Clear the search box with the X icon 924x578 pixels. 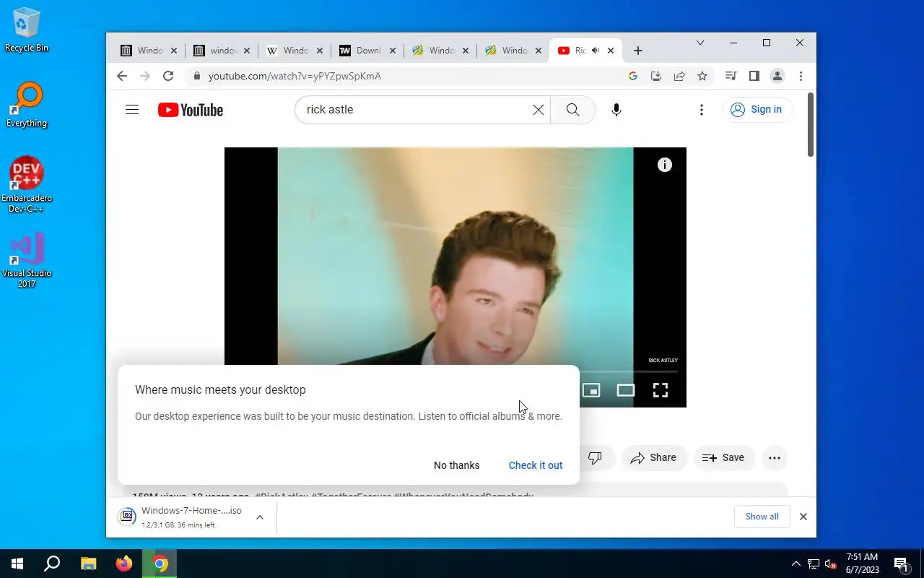pyautogui.click(x=539, y=110)
